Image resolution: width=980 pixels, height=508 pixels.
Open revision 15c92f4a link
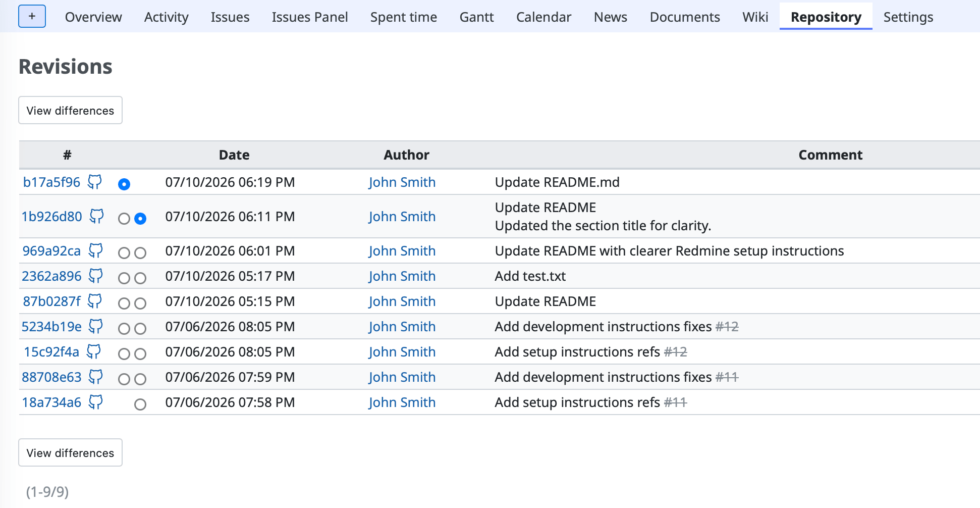point(51,351)
